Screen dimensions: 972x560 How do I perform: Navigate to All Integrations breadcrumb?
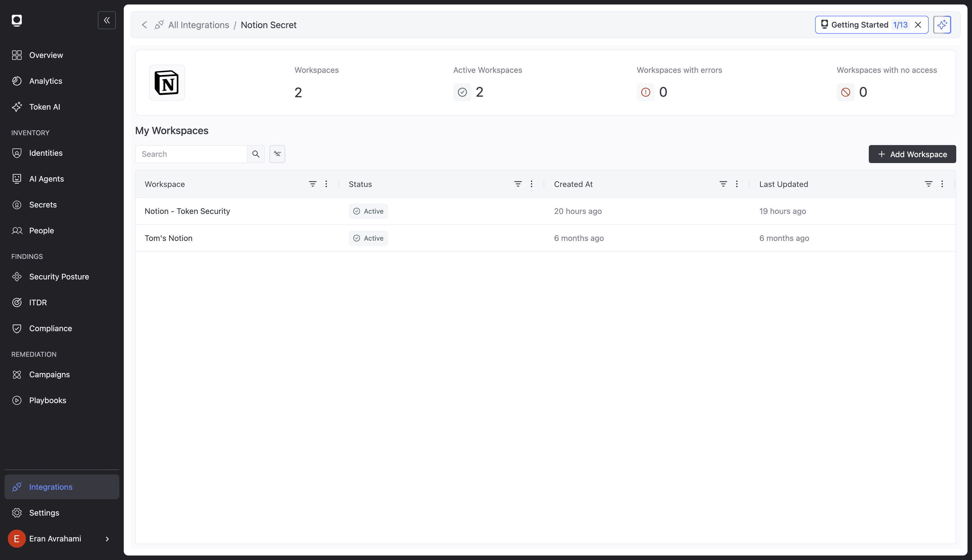[199, 25]
